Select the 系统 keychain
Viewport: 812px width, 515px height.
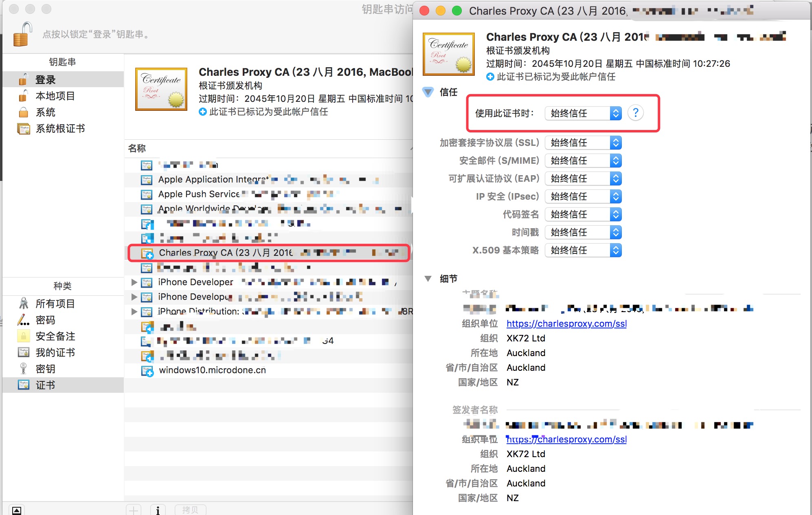(x=63, y=112)
